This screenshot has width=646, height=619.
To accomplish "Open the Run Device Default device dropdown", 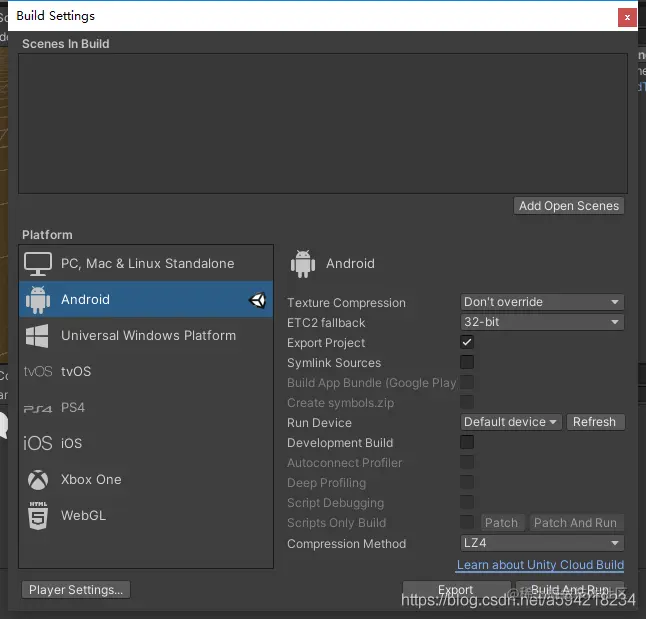I will [x=510, y=422].
